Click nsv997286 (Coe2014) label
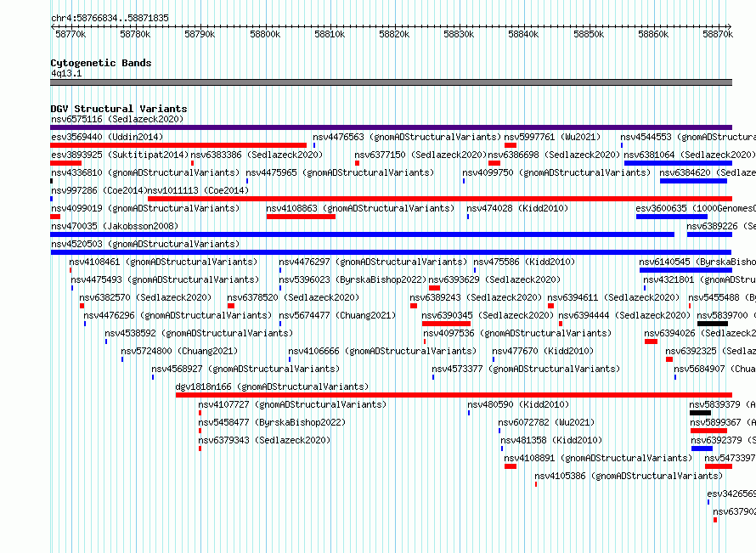 99,190
